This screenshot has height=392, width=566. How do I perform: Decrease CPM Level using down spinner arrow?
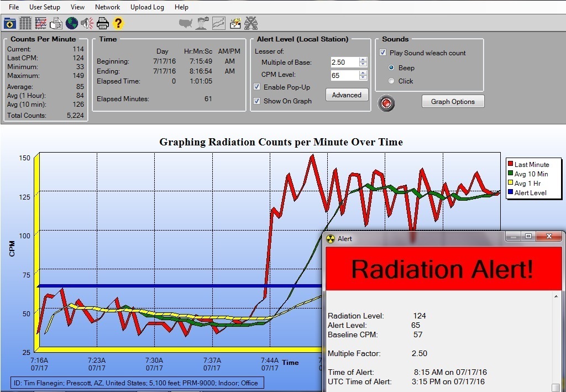point(363,78)
